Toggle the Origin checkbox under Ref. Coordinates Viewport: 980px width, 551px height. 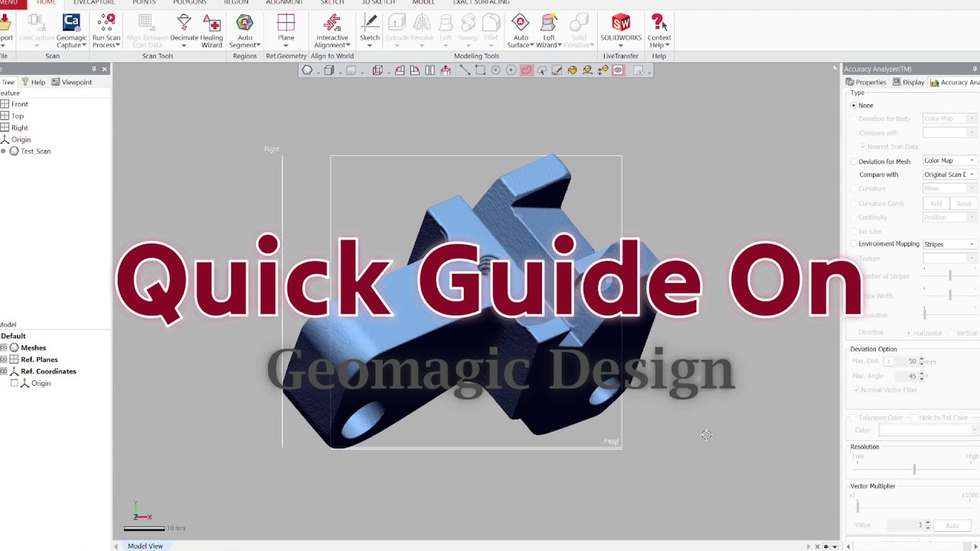[14, 383]
